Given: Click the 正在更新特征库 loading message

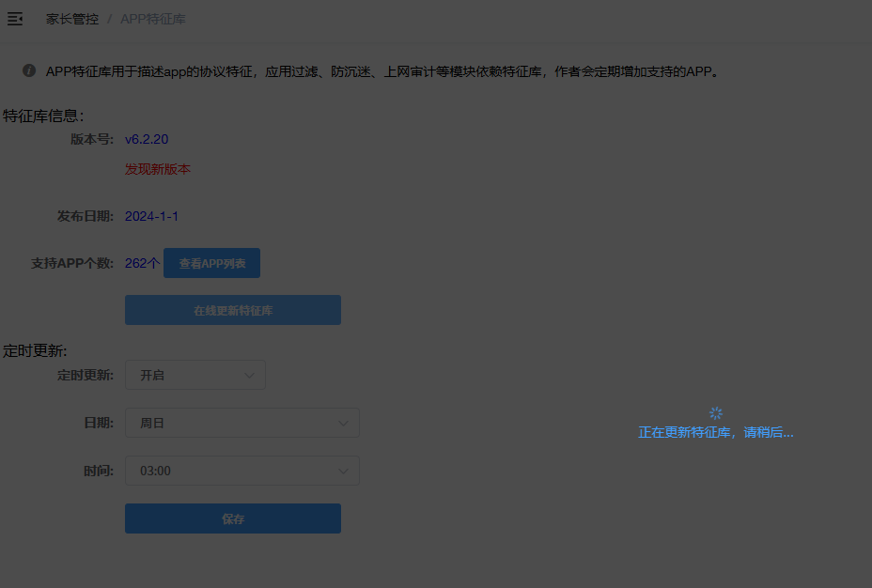Looking at the screenshot, I should tap(716, 433).
